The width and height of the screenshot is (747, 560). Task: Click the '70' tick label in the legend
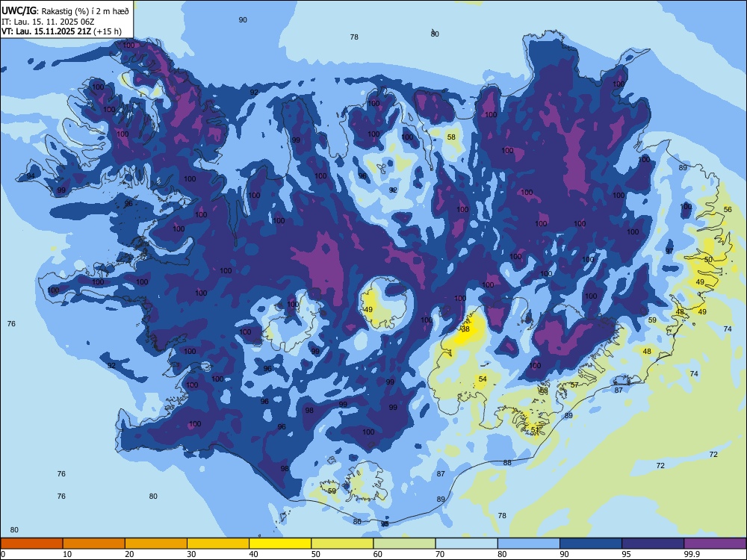[x=440, y=554]
